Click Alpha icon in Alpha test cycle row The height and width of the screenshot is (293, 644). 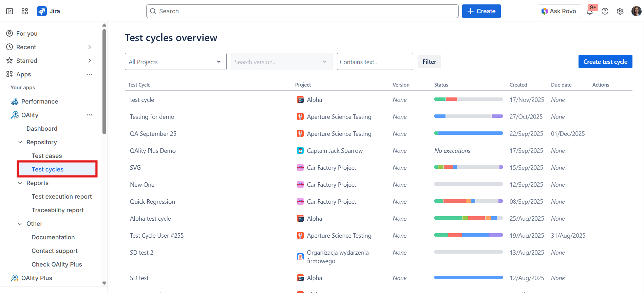[x=300, y=218]
